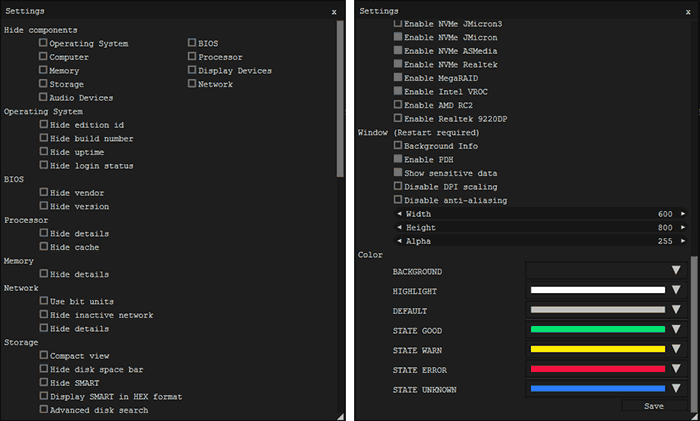Click the left Settings window scrollbar thumb
The height and width of the screenshot is (421, 700).
coord(340,99)
